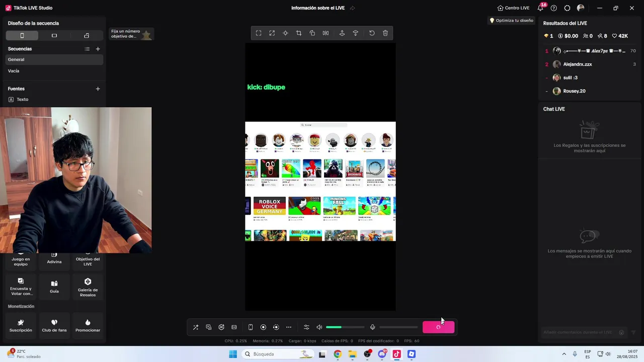The height and width of the screenshot is (362, 644).
Task: Center the selected source with crosshair icon
Action: [285, 33]
